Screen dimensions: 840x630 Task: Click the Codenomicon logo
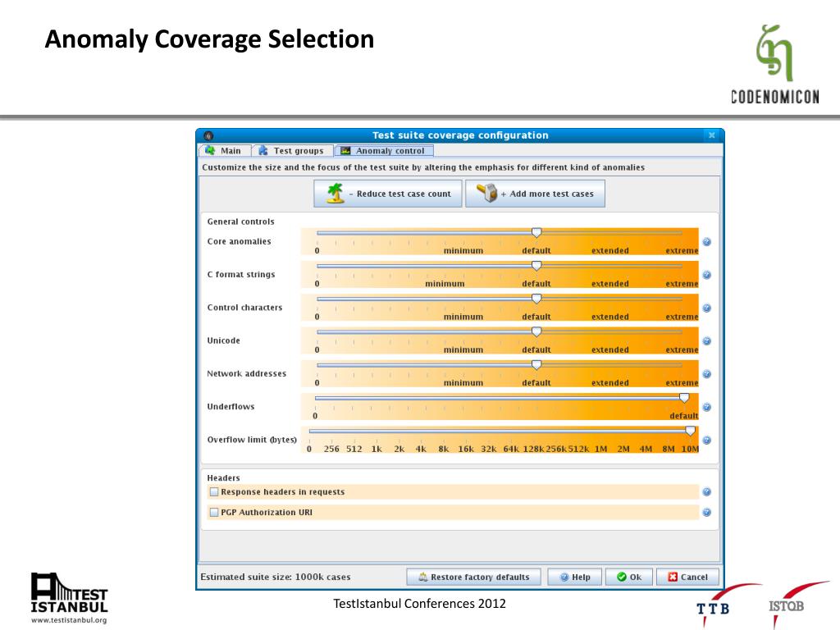(775, 64)
